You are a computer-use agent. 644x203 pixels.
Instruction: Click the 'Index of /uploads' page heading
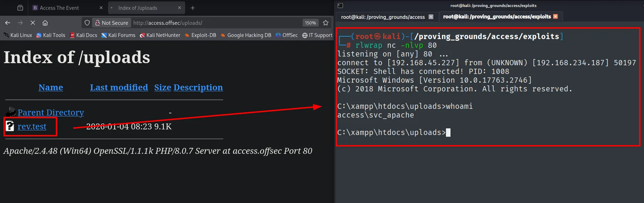[x=77, y=57]
